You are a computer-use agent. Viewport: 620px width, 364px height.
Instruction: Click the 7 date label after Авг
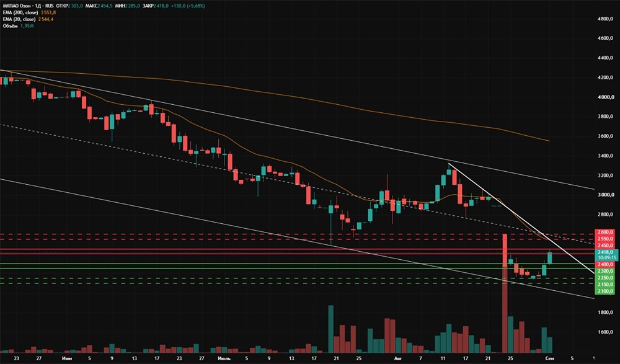(x=420, y=358)
